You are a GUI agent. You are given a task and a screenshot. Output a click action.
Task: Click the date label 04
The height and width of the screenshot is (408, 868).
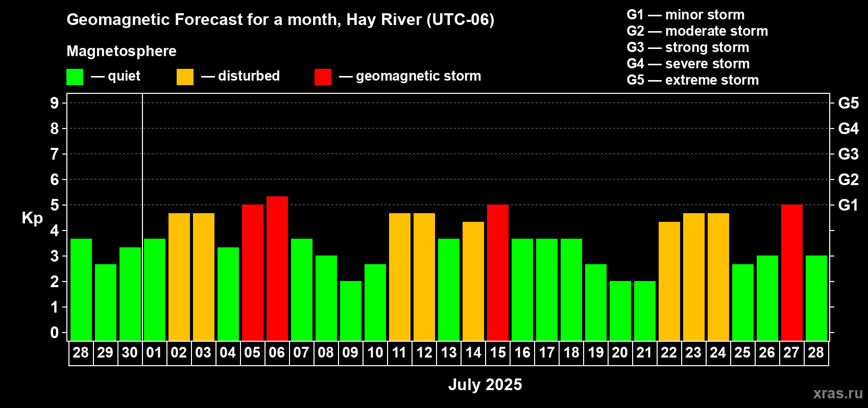[228, 353]
